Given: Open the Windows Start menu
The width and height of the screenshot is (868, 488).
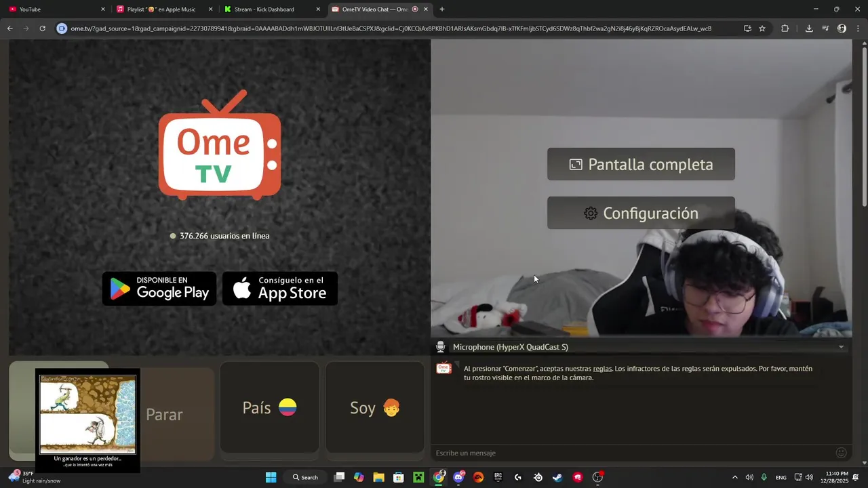Looking at the screenshot, I should click(271, 477).
